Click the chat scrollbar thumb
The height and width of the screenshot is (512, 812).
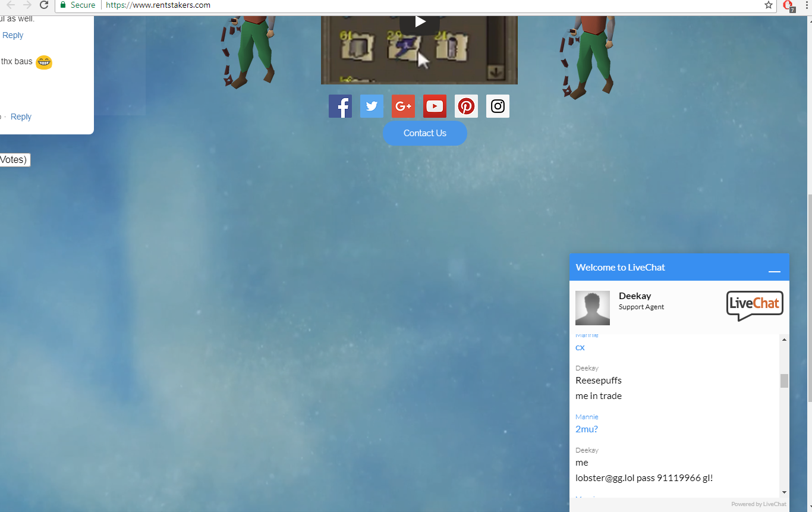point(784,381)
